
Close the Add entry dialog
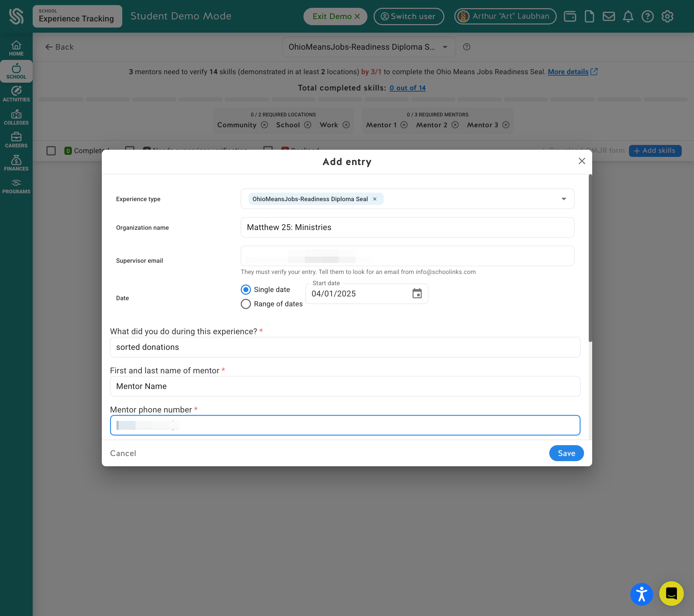(582, 161)
